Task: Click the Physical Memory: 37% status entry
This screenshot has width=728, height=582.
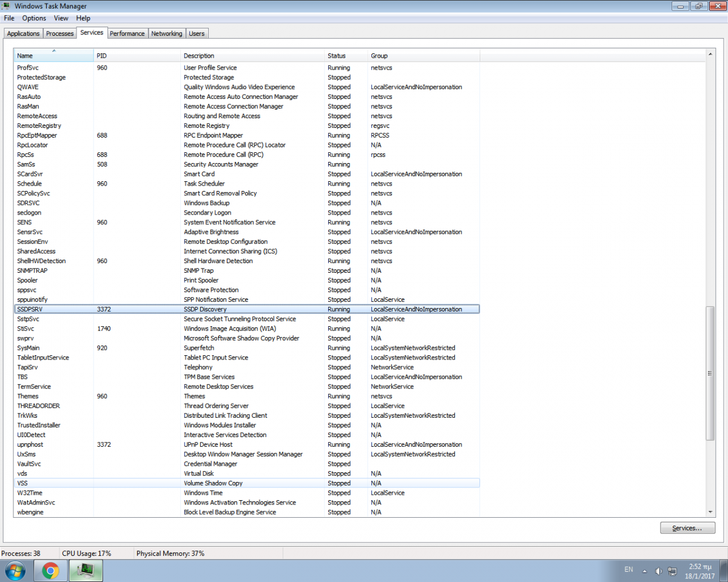Action: click(170, 554)
